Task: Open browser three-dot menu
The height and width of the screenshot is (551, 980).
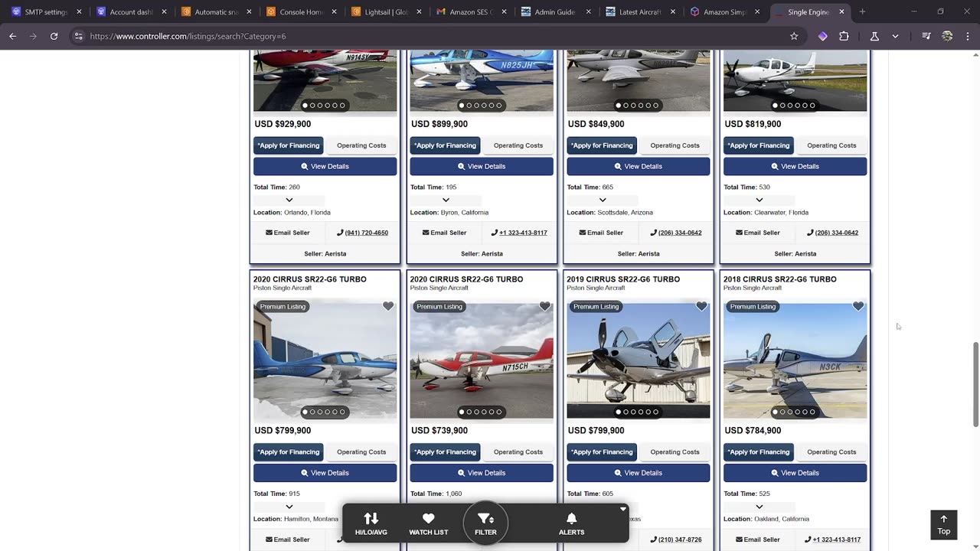Action: (x=968, y=36)
